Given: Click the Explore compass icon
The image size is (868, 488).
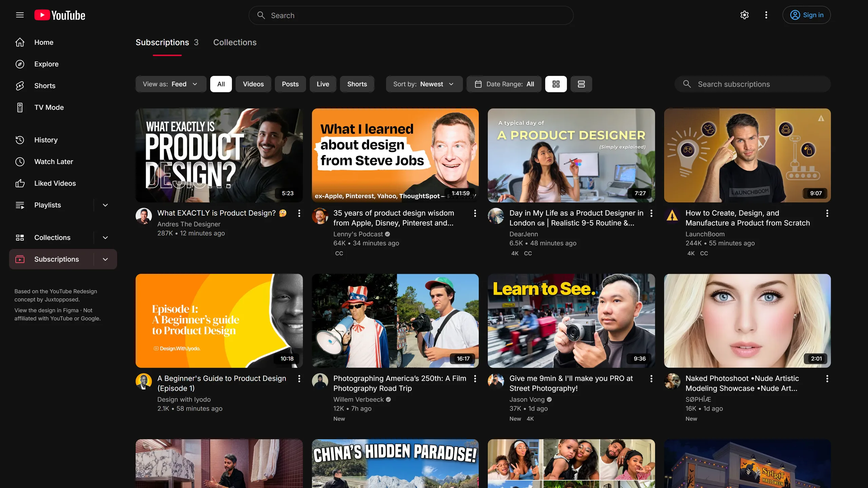Looking at the screenshot, I should click(x=20, y=64).
